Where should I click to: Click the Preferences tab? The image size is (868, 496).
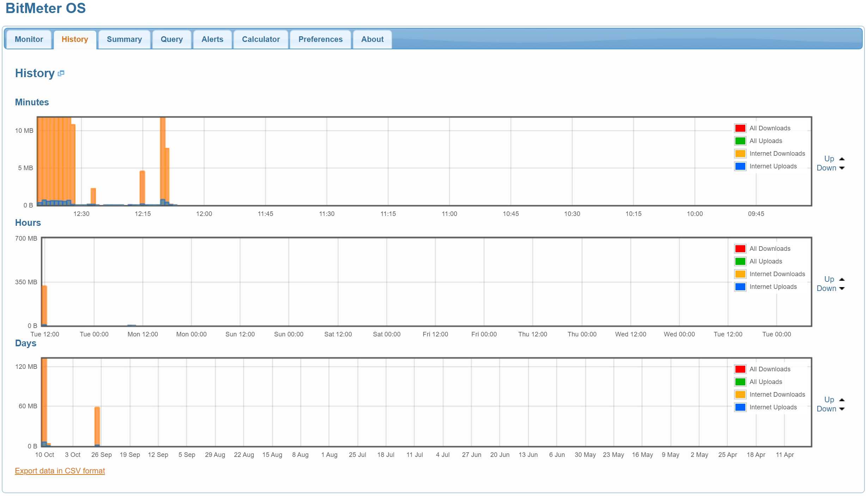[320, 39]
